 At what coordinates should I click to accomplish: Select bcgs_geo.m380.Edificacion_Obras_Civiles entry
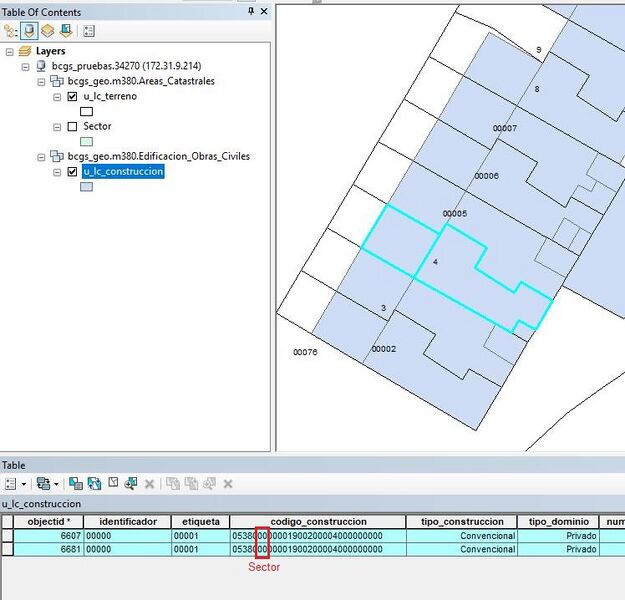(x=159, y=156)
